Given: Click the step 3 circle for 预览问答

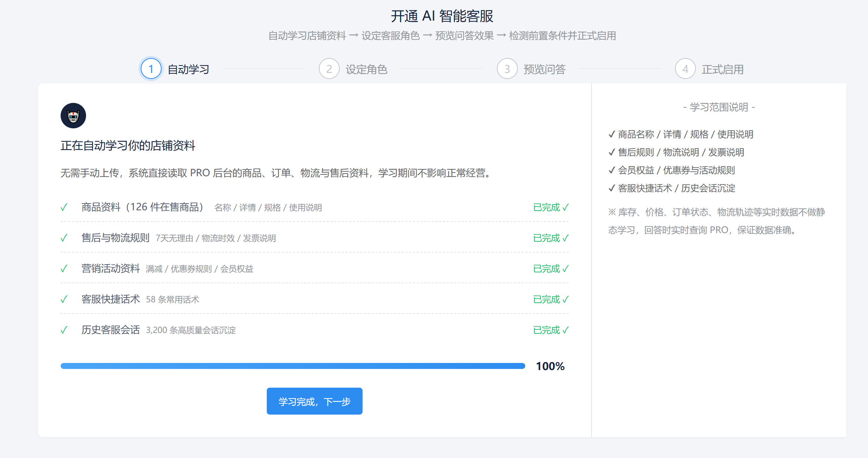Looking at the screenshot, I should pos(507,69).
